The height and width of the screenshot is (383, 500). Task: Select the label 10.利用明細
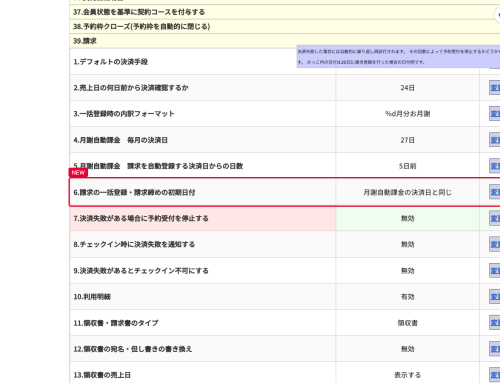92,297
